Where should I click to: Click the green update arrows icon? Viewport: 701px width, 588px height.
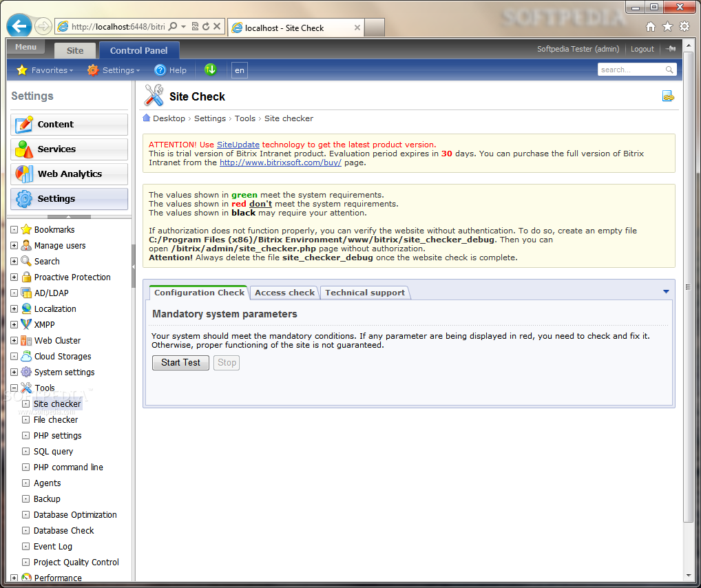(210, 70)
